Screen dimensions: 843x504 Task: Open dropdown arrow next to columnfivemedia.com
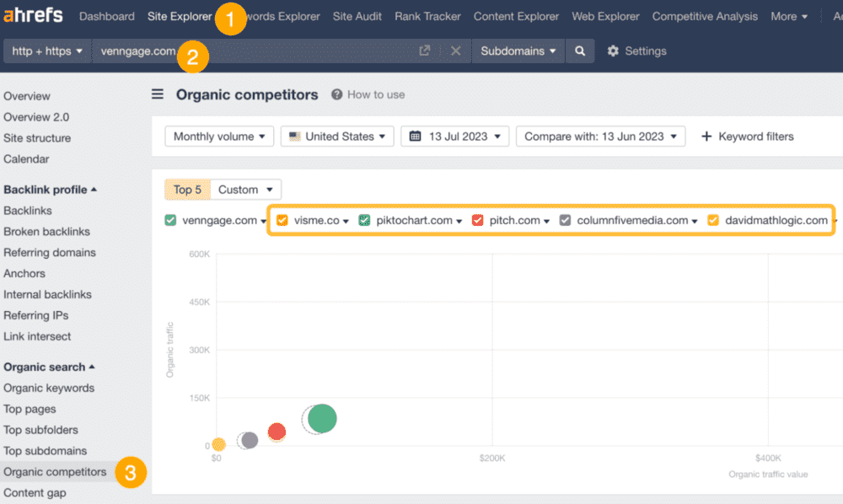pyautogui.click(x=694, y=222)
